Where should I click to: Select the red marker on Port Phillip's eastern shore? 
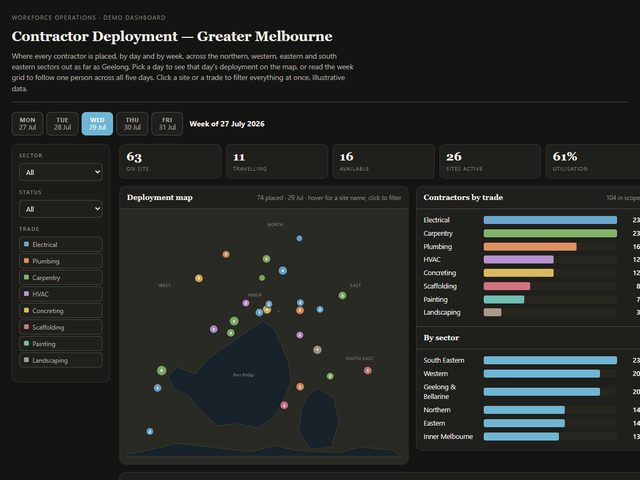(284, 405)
